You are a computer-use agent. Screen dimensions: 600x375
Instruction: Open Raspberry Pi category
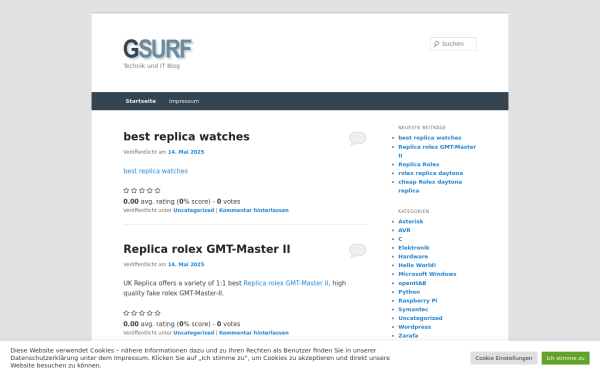417,301
